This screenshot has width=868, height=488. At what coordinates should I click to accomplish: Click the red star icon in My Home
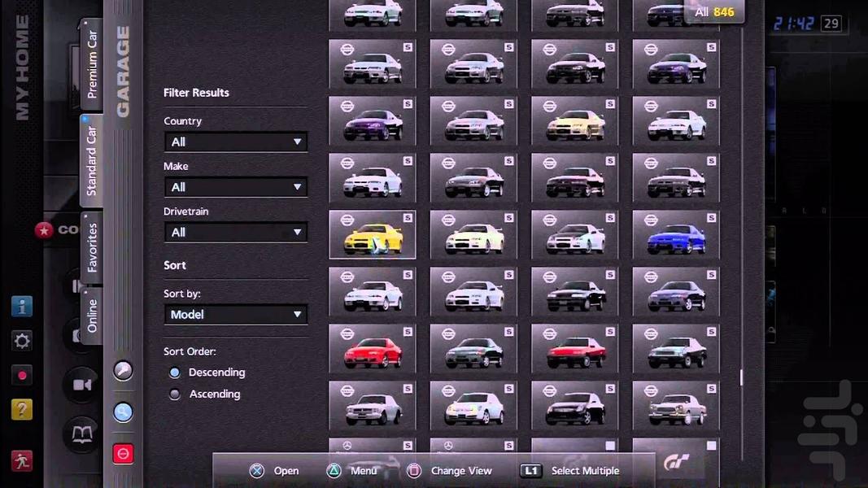click(44, 230)
